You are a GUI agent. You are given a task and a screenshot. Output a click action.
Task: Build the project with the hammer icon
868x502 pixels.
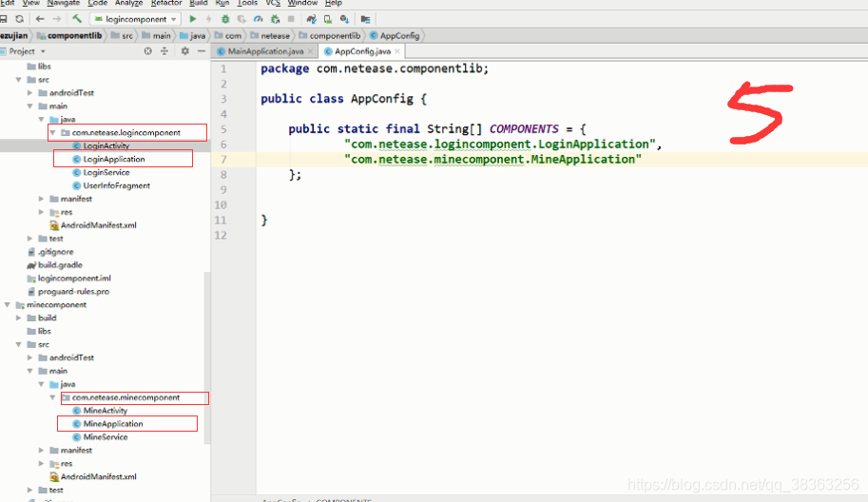[76, 19]
